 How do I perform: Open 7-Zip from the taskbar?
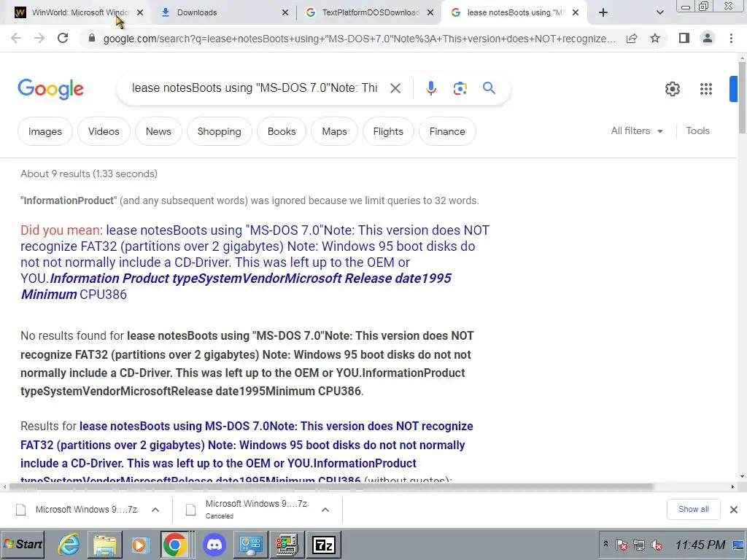324,544
